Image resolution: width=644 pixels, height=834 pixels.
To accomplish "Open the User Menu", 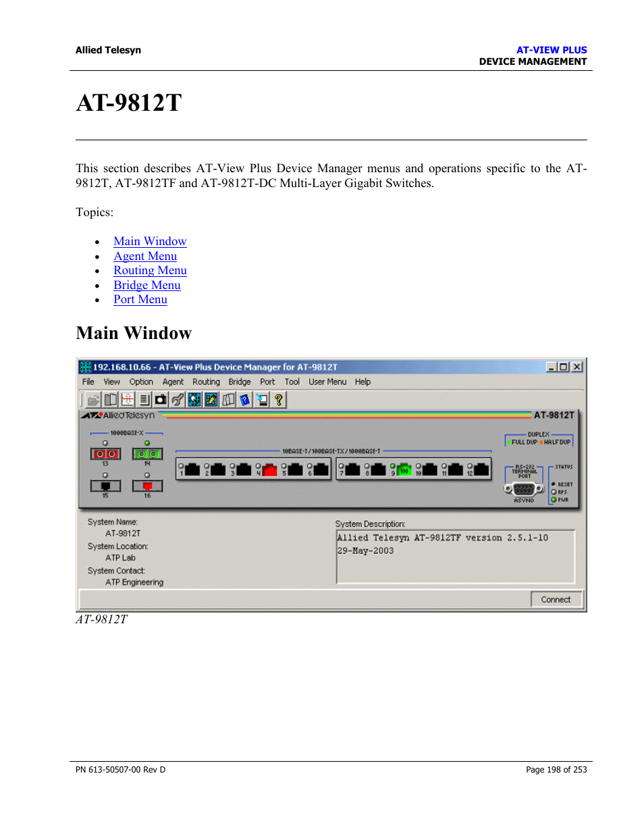I will point(327,382).
